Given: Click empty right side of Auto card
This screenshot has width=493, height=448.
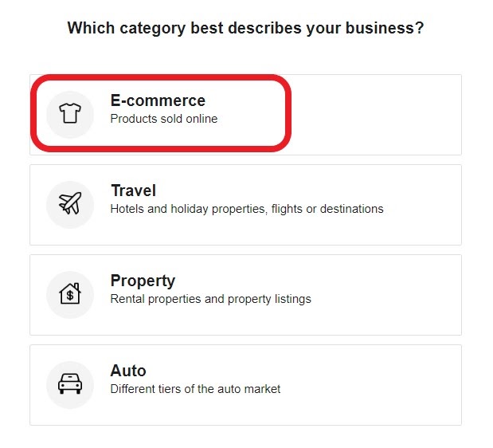Looking at the screenshot, I should pos(382,384).
